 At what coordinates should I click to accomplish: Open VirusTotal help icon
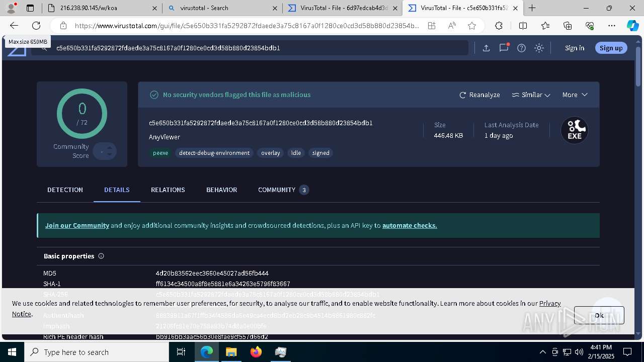click(521, 48)
